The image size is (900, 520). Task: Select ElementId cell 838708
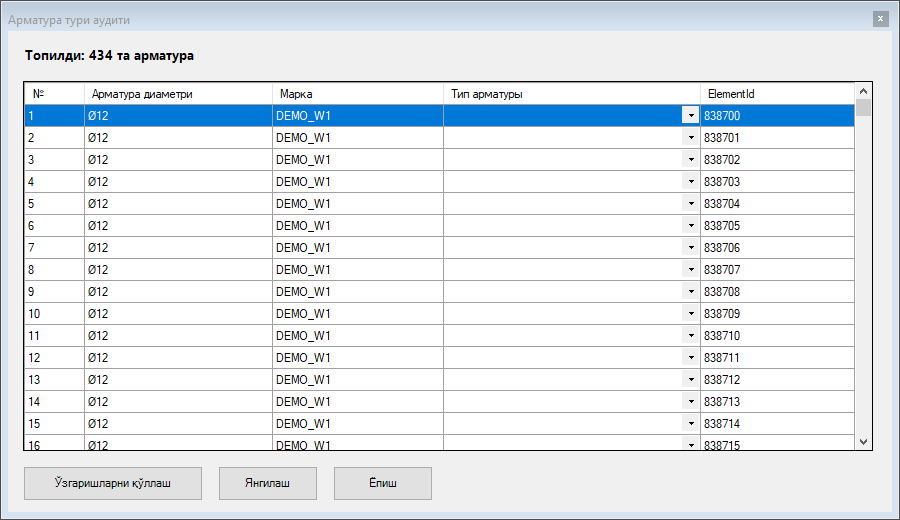coord(777,292)
